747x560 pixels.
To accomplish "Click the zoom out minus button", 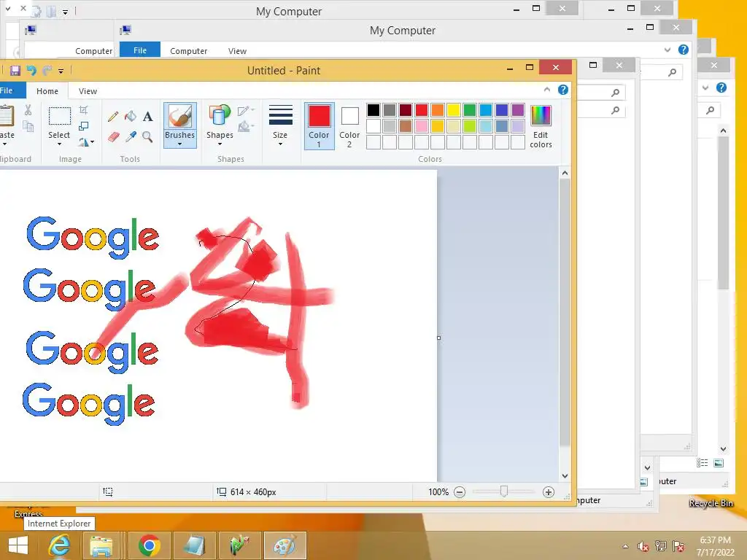I will click(x=460, y=492).
